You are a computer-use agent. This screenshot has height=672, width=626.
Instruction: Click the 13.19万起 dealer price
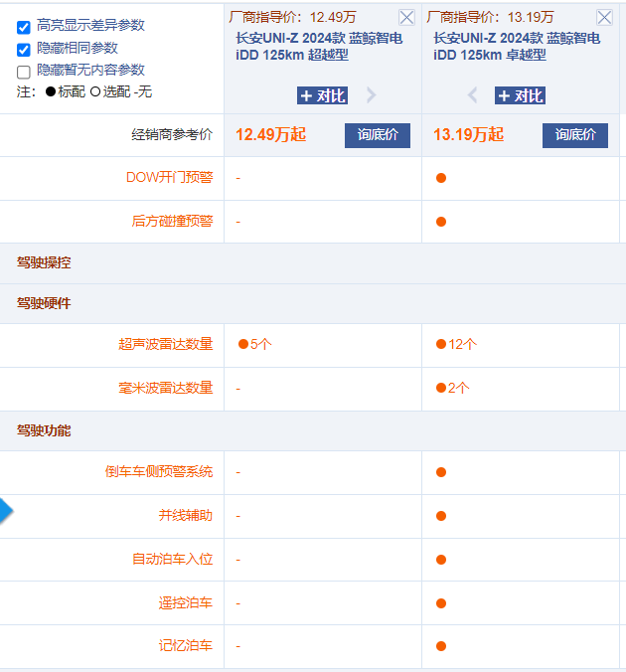pos(468,134)
